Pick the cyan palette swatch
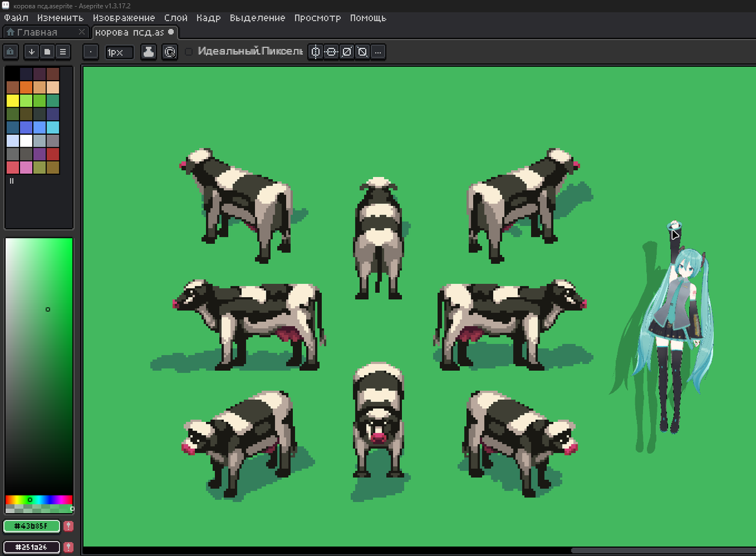Image resolution: width=756 pixels, height=556 pixels. click(53, 127)
